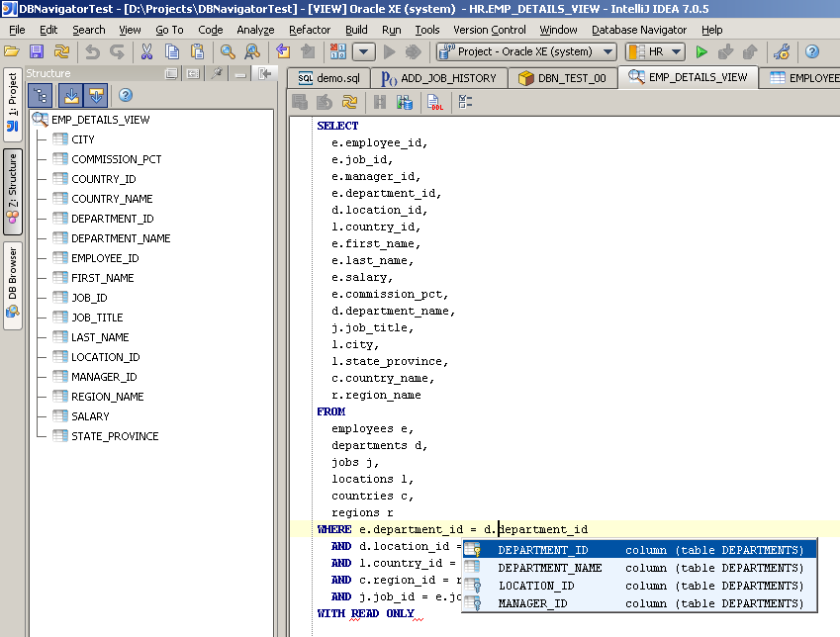Run statement with the green play icon
This screenshot has height=637, width=840.
(x=701, y=51)
